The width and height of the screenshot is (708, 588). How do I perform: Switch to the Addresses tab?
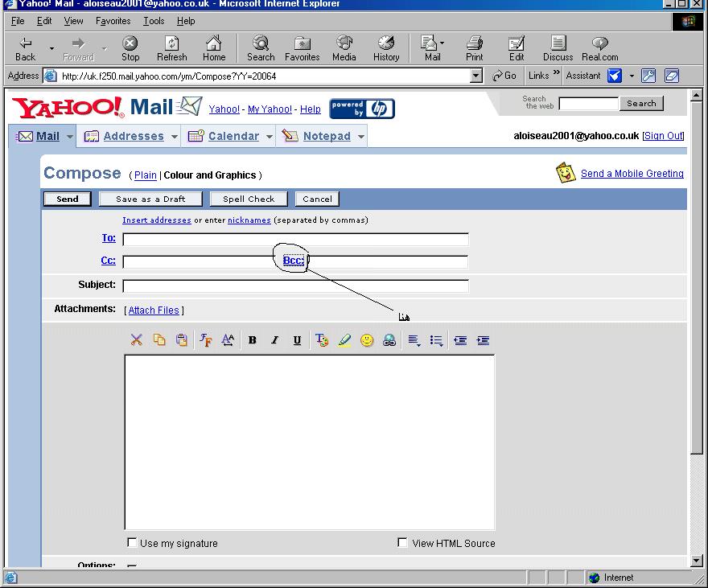[x=134, y=136]
